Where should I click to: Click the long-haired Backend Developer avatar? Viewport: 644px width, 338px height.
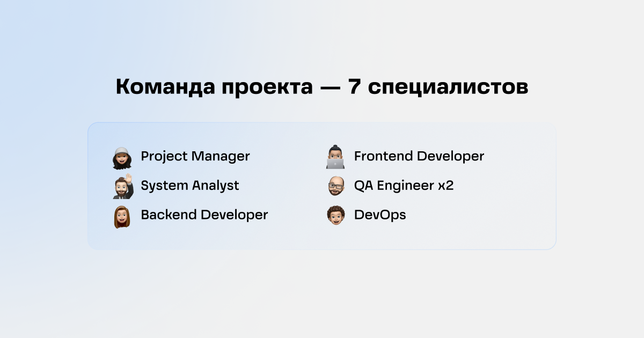coord(122,216)
